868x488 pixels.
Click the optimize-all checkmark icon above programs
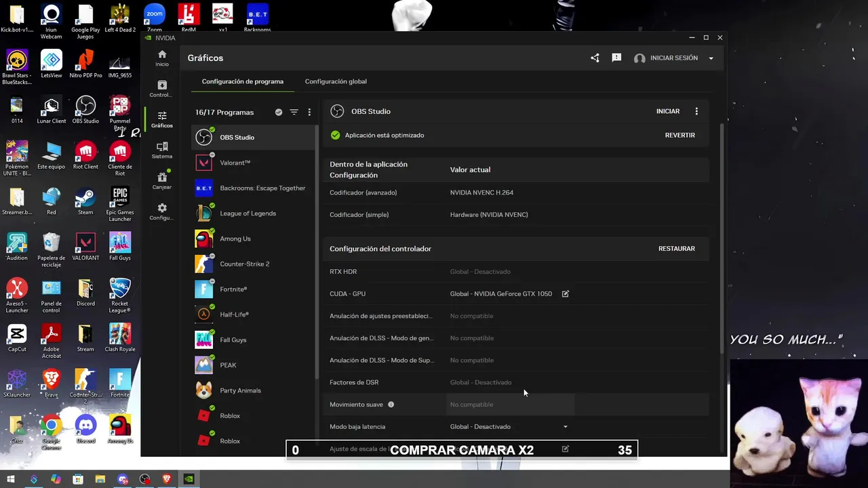tap(279, 113)
